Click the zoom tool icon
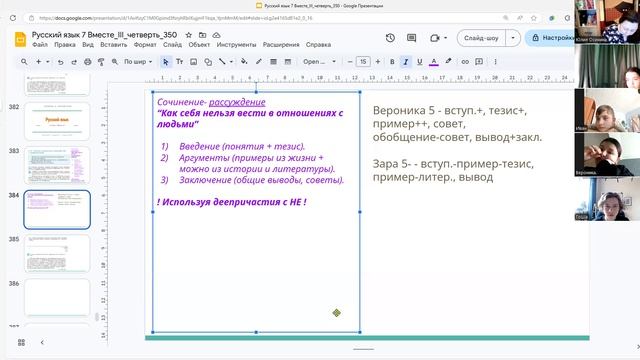Image resolution: width=640 pixels, height=360 pixels. point(115,62)
